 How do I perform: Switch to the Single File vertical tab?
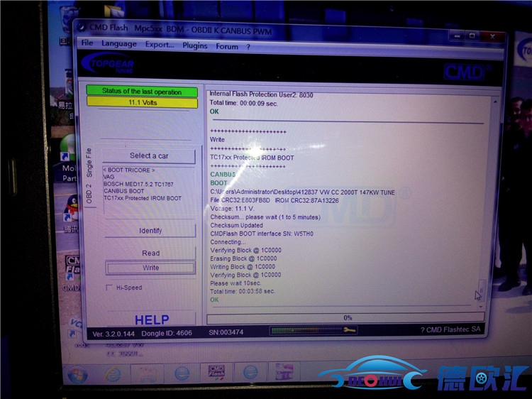tap(89, 163)
